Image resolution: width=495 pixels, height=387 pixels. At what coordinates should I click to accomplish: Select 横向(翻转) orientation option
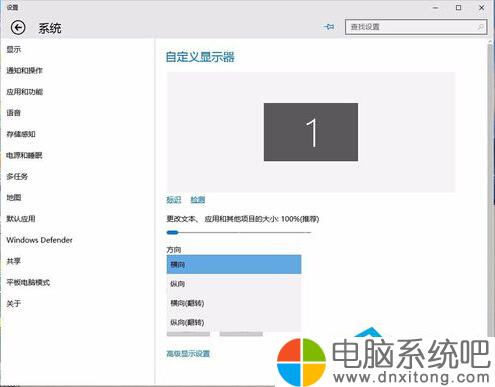[x=234, y=303]
